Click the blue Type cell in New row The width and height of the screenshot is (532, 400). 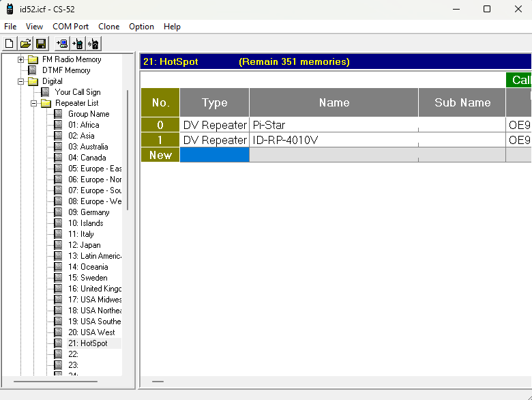tap(214, 155)
